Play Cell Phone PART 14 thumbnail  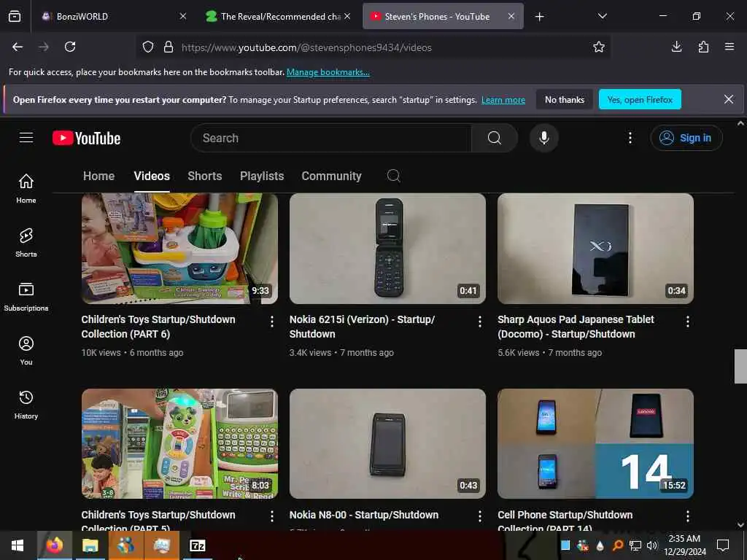(x=595, y=443)
